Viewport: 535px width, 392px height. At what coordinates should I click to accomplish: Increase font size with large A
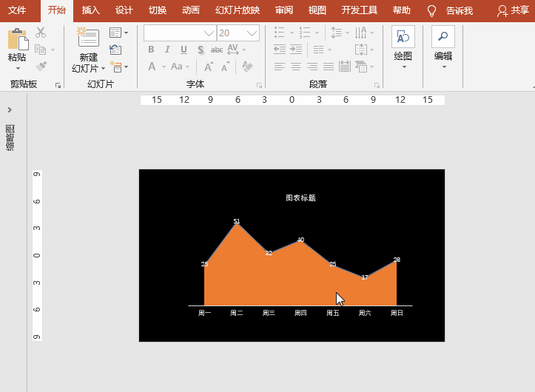click(x=209, y=67)
